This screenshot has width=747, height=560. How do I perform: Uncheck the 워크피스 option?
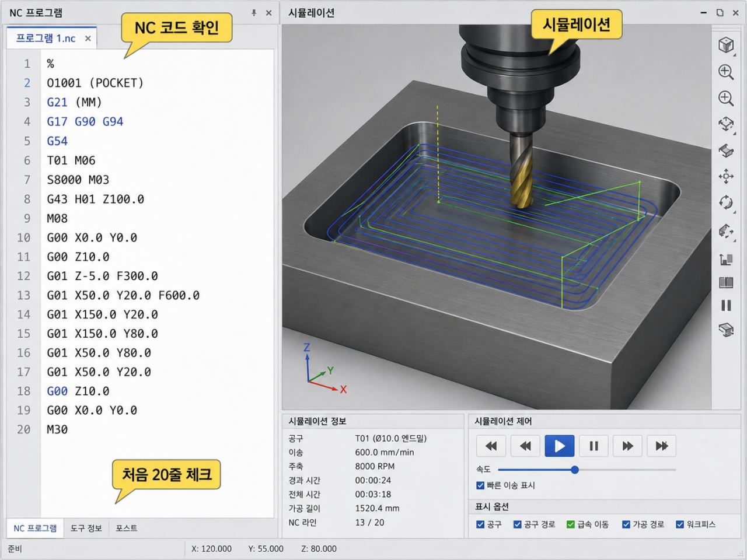click(x=680, y=524)
